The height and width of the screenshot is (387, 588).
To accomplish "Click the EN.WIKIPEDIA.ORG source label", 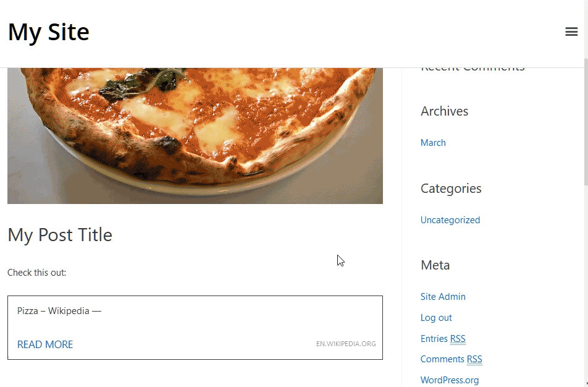I will 346,344.
